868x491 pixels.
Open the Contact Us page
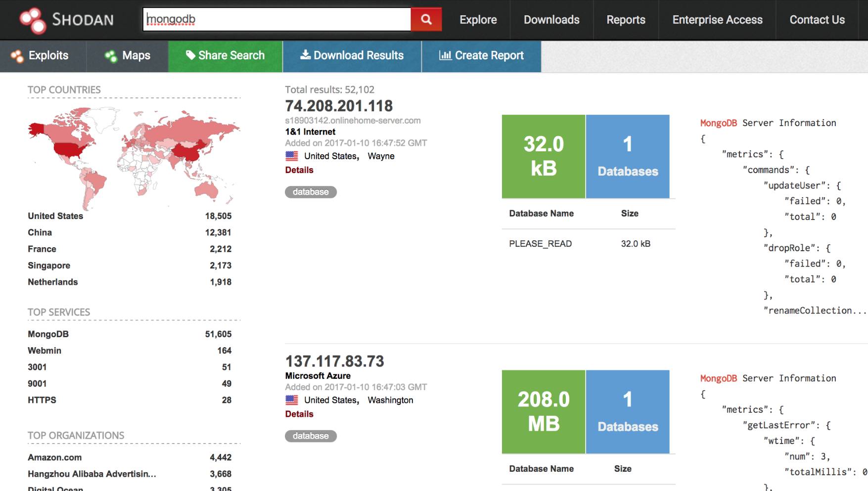pos(817,20)
